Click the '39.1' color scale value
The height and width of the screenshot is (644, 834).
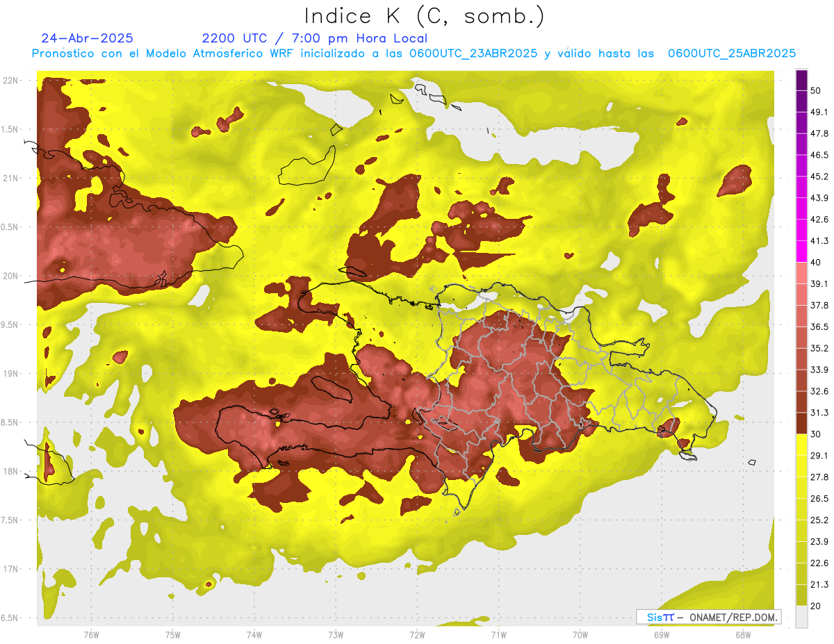[819, 284]
